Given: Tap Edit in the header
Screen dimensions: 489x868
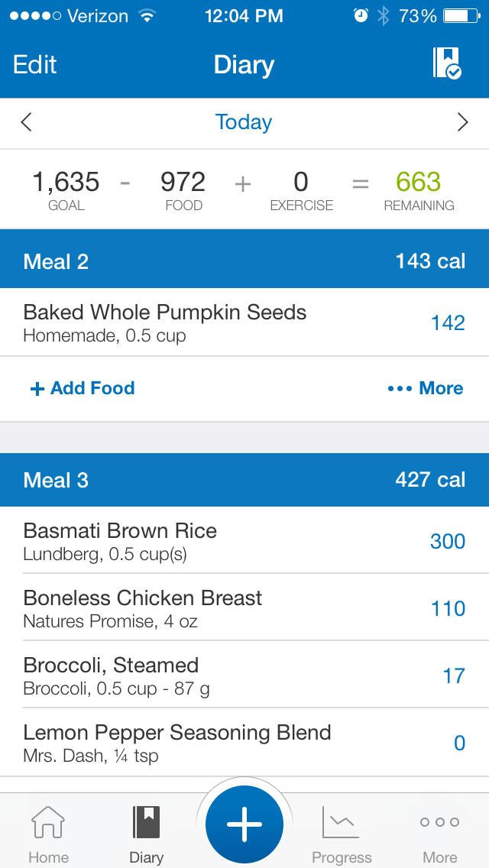Looking at the screenshot, I should click(x=35, y=65).
